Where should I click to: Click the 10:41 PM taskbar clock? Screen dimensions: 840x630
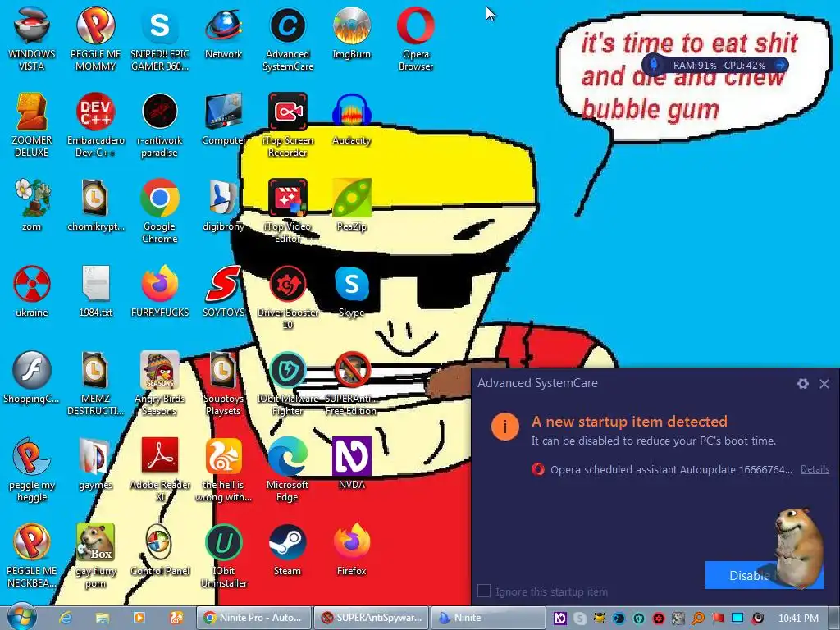[798, 618]
